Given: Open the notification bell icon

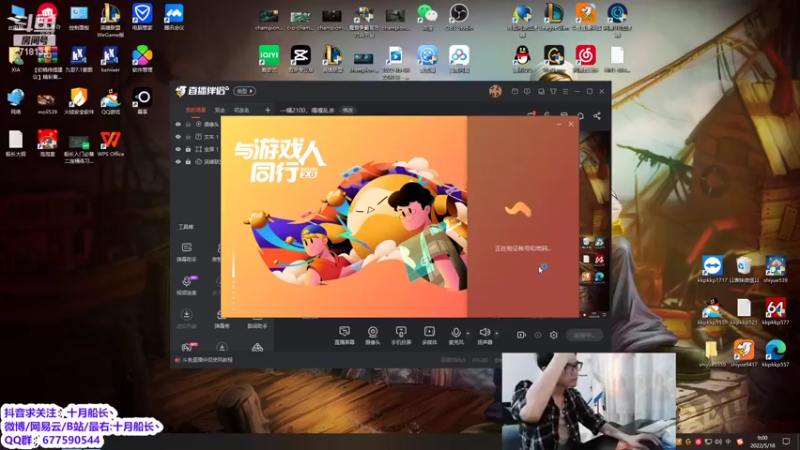Looking at the screenshot, I should pyautogui.click(x=580, y=116).
